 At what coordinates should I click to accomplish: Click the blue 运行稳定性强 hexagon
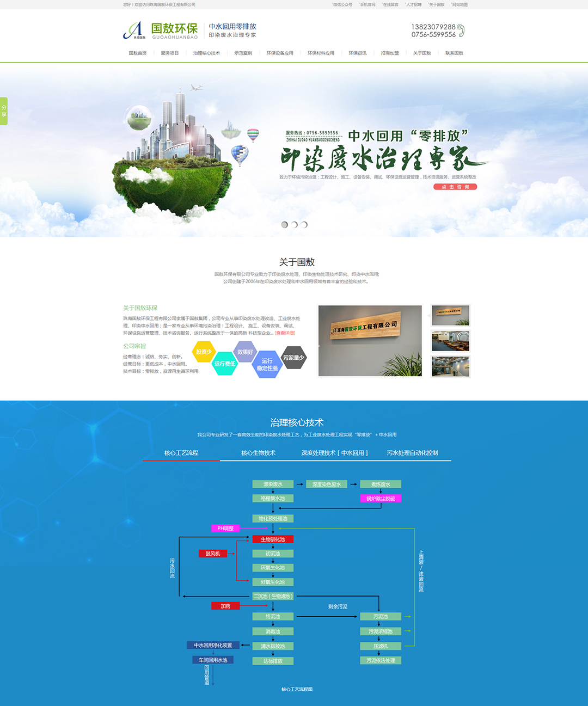coord(267,365)
